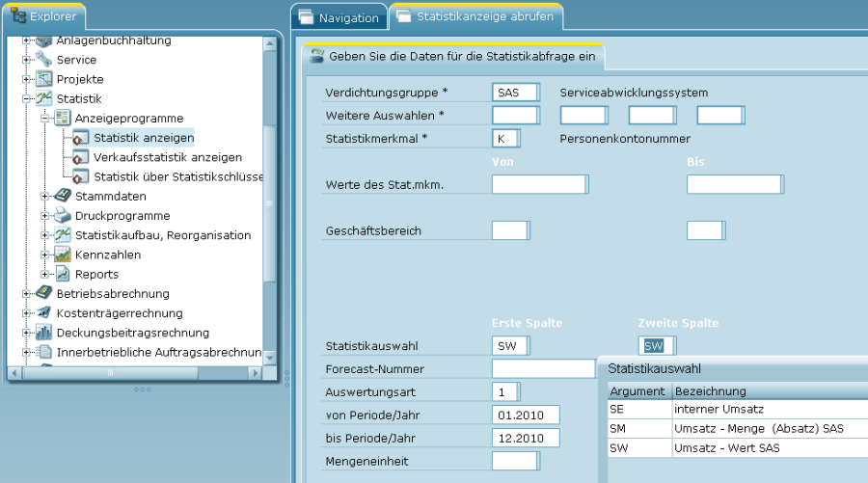Click the Druckprogramme printer icon
This screenshot has width=868, height=483.
click(x=63, y=215)
